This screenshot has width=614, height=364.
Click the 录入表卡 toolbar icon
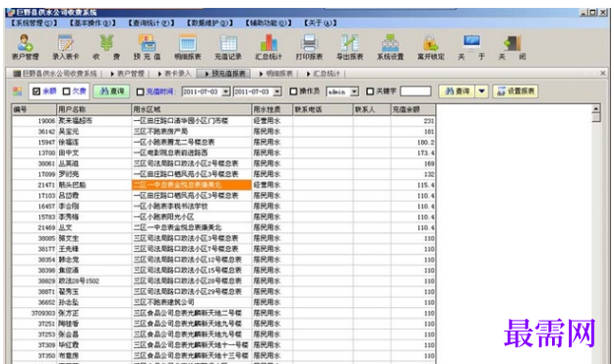65,47
